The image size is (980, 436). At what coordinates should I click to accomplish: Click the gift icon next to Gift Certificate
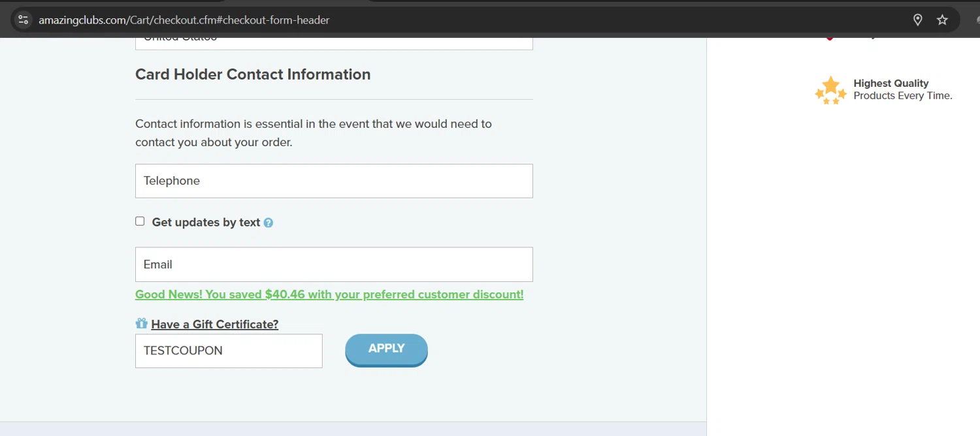coord(141,323)
